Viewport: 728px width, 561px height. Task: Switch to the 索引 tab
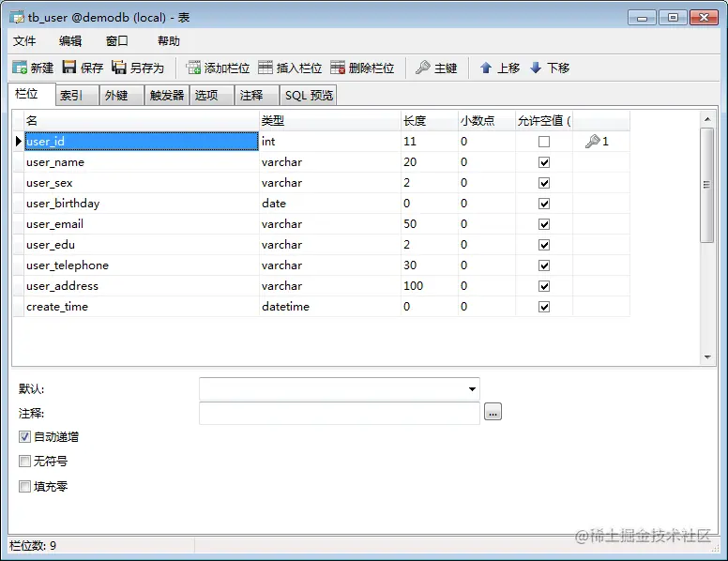[77, 95]
